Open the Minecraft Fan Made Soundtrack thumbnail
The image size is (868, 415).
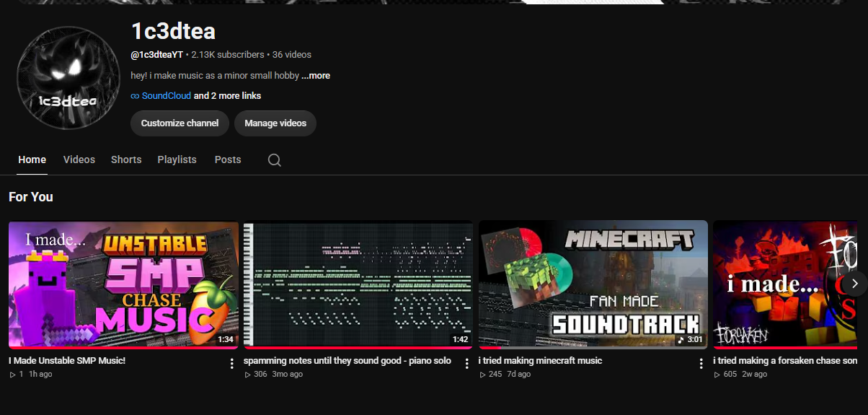(x=593, y=284)
